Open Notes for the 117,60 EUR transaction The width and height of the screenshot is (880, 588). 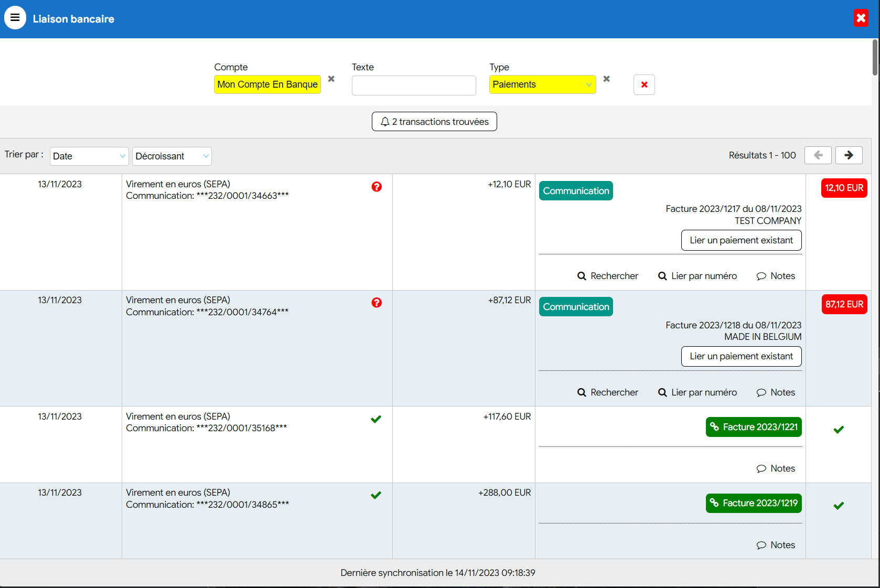(x=776, y=468)
